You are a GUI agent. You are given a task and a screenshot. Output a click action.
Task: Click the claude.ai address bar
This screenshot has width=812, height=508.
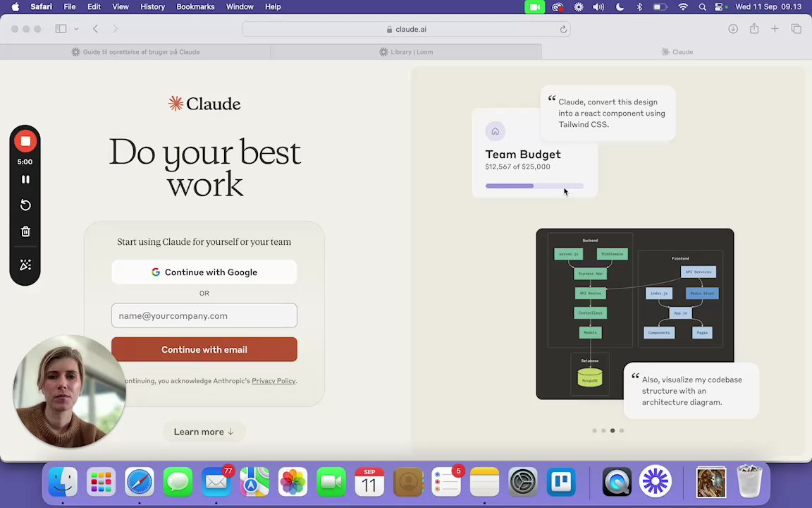(406, 29)
